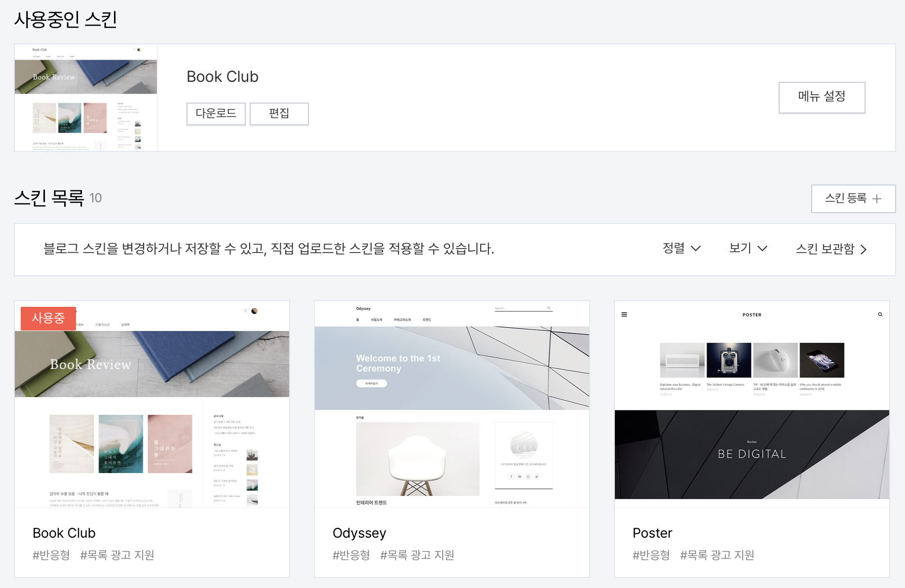Select 사업소개 in the Odyssey navigation menu
The width and height of the screenshot is (905, 588).
[x=377, y=319]
